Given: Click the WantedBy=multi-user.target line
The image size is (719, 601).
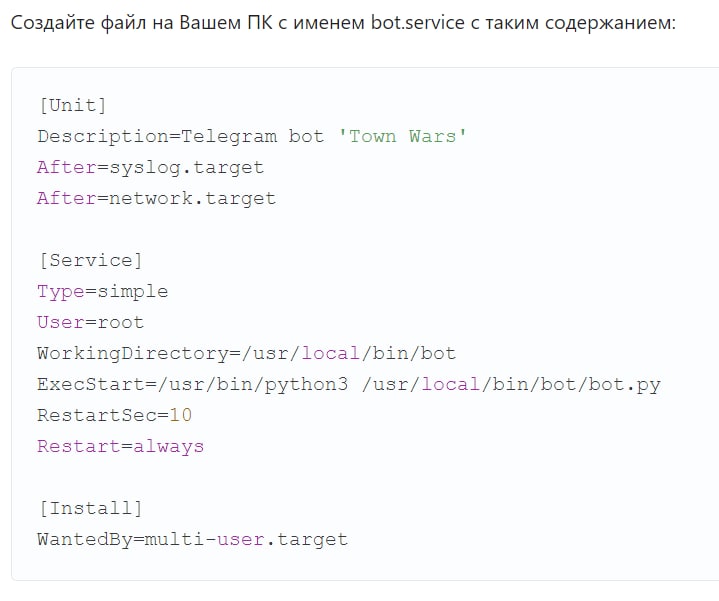Looking at the screenshot, I should click(x=193, y=539).
